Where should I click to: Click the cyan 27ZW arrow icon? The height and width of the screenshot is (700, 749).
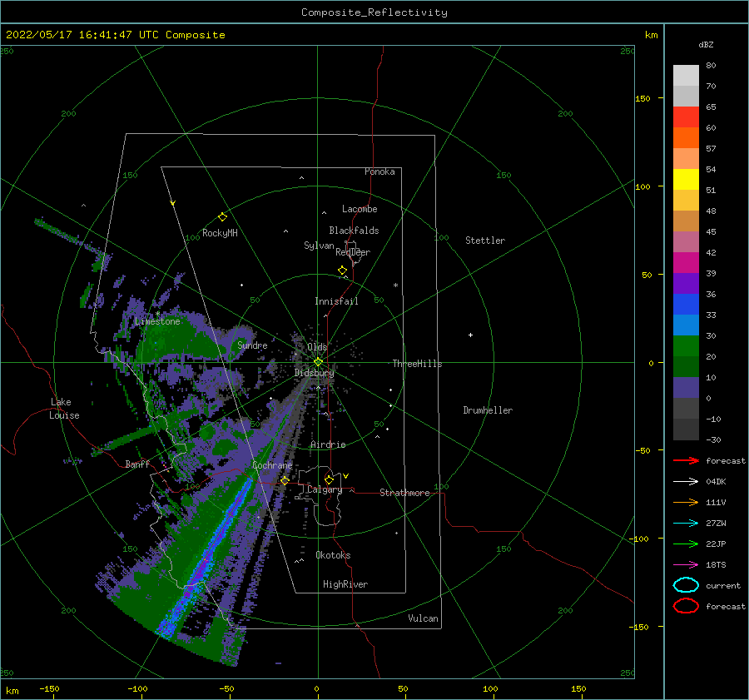click(x=686, y=524)
